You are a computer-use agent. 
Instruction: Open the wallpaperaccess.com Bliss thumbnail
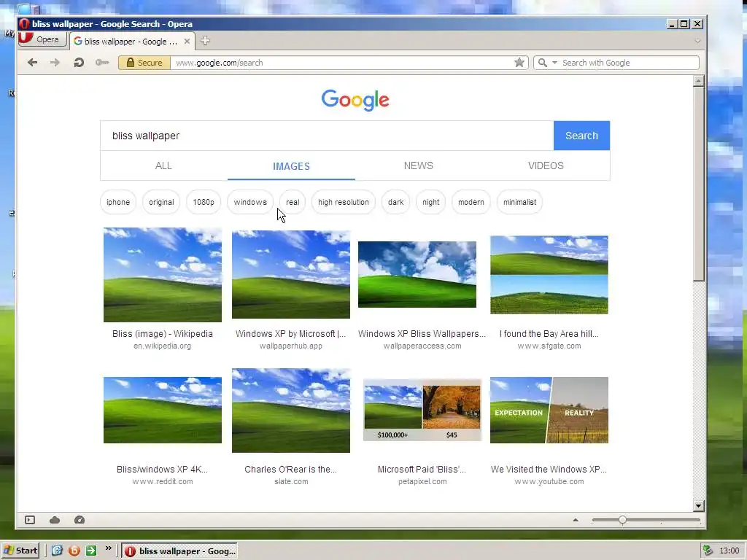pos(417,274)
